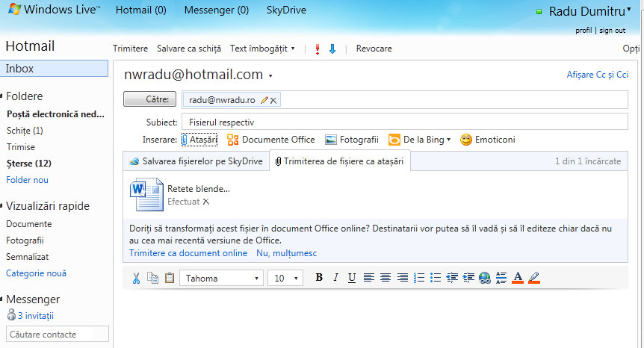This screenshot has height=348, width=644.
Task: Insert hyperlink with globe icon
Action: point(485,278)
